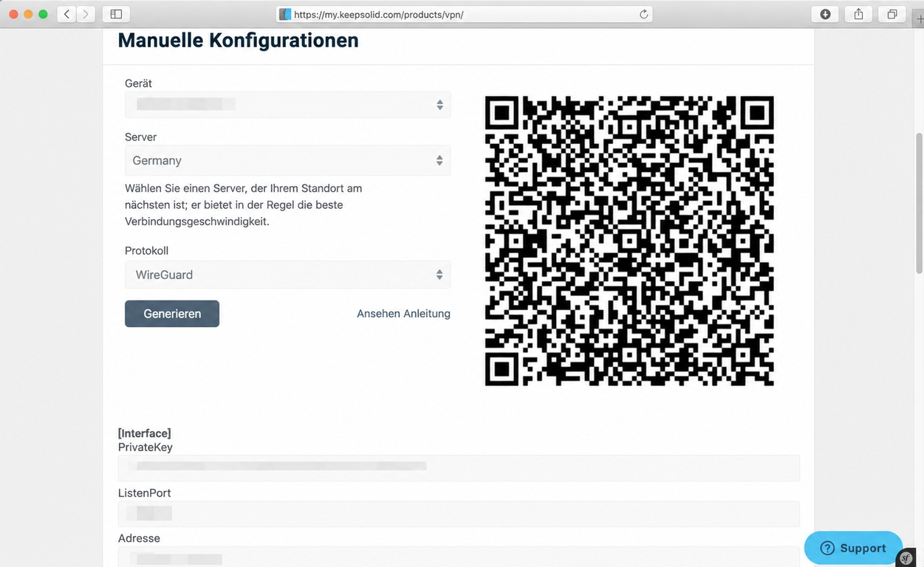Open the Ansehen Anleitung link
The width and height of the screenshot is (924, 567).
click(x=403, y=314)
